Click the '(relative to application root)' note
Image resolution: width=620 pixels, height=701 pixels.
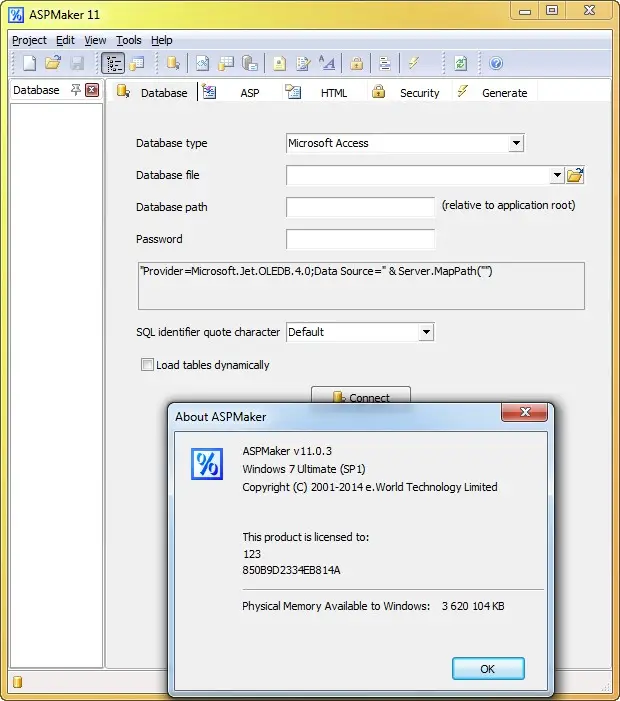[x=508, y=205]
